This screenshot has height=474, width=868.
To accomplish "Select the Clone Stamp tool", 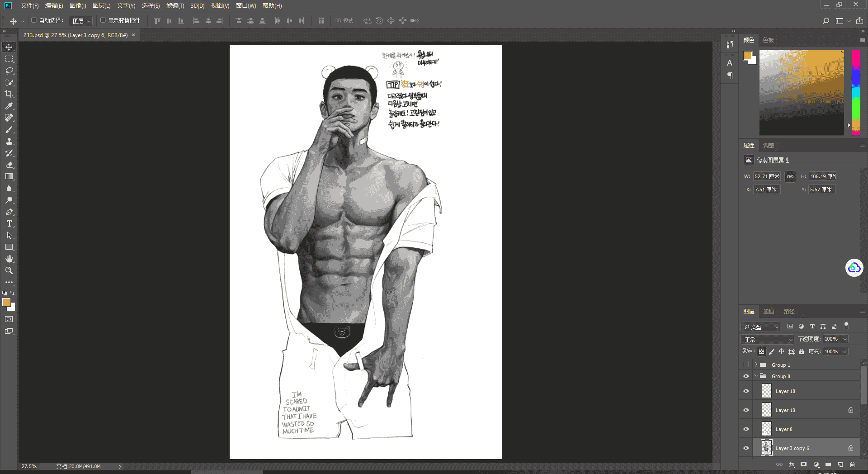I will point(9,141).
